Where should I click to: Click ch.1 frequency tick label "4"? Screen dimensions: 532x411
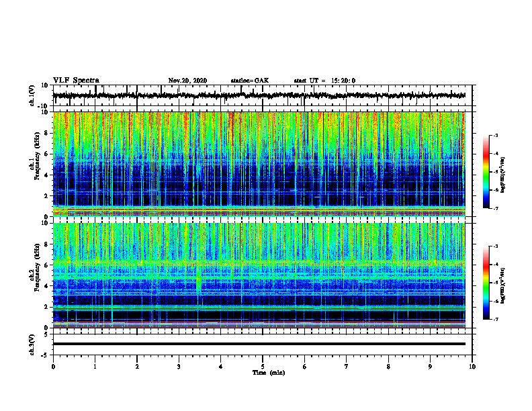(46, 175)
